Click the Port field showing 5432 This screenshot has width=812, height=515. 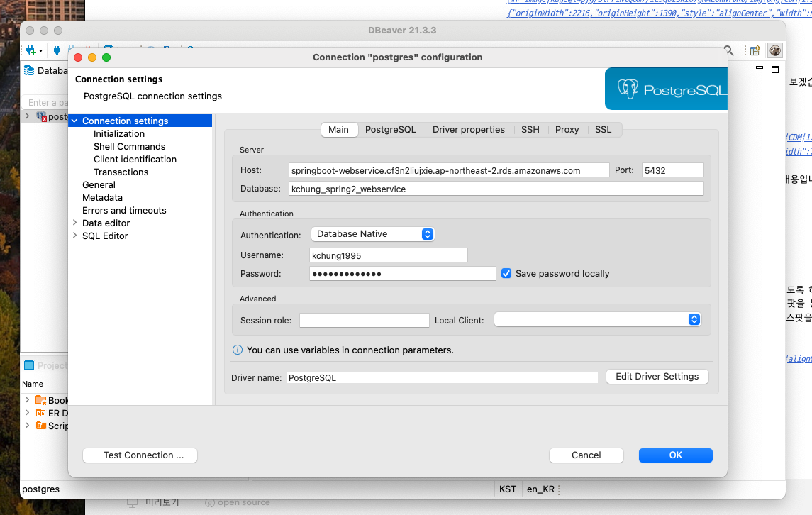pyautogui.click(x=673, y=170)
